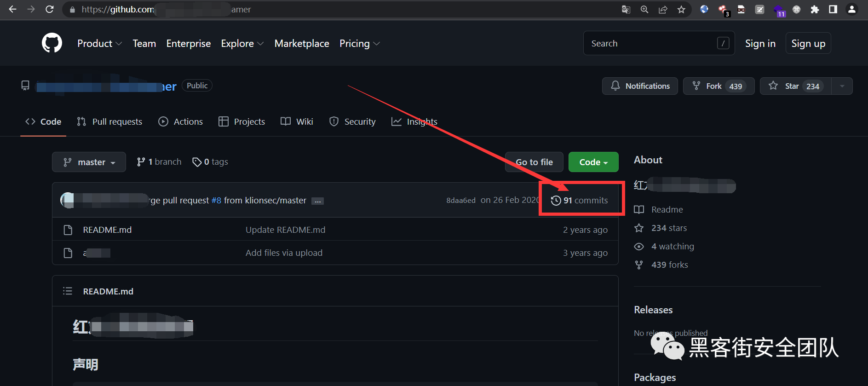The height and width of the screenshot is (386, 868).
Task: Open the README outline list icon
Action: coord(68,291)
